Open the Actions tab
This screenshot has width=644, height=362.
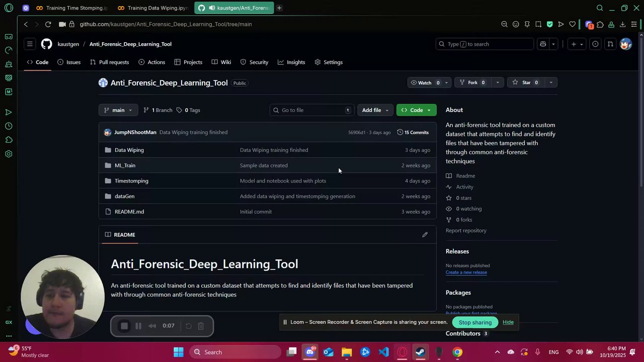point(152,62)
